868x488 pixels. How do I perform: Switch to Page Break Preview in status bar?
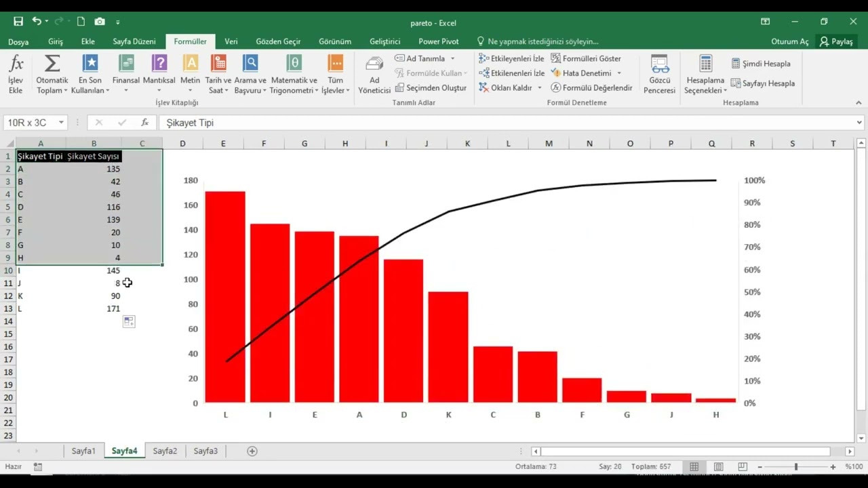pos(743,467)
